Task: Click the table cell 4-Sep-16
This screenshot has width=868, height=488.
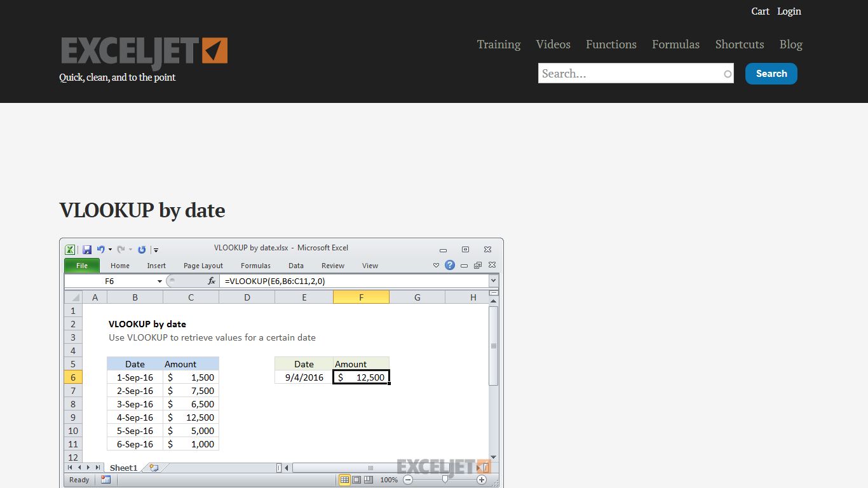Action: [135, 417]
